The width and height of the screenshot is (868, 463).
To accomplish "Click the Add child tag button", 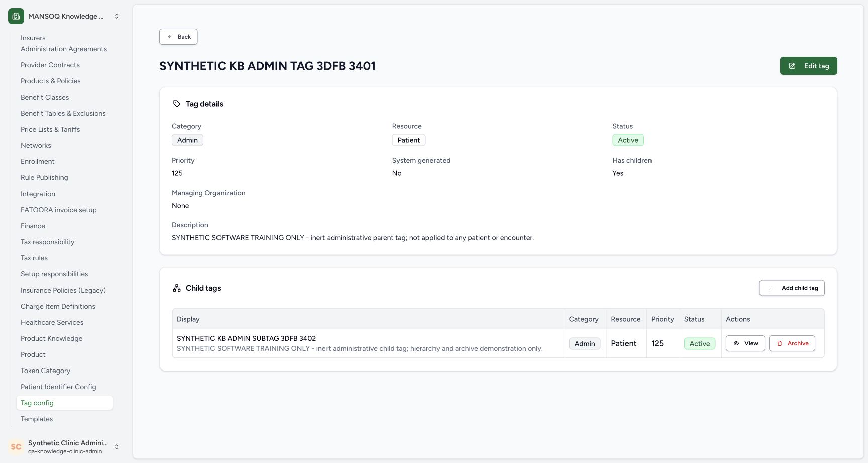I will pos(792,288).
